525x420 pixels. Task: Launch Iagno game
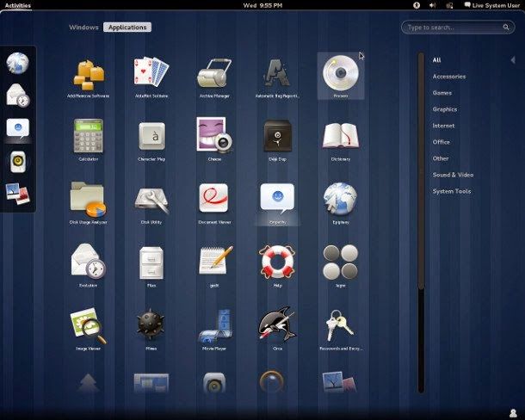(x=341, y=266)
